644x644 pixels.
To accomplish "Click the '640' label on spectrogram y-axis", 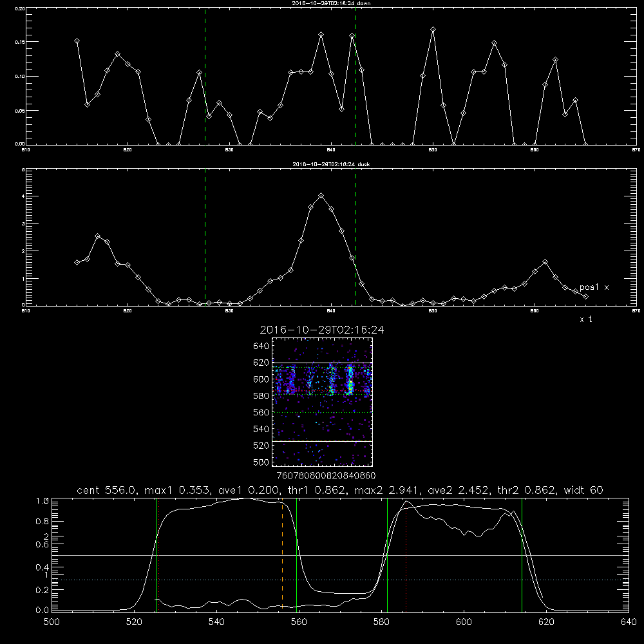I will [261, 346].
